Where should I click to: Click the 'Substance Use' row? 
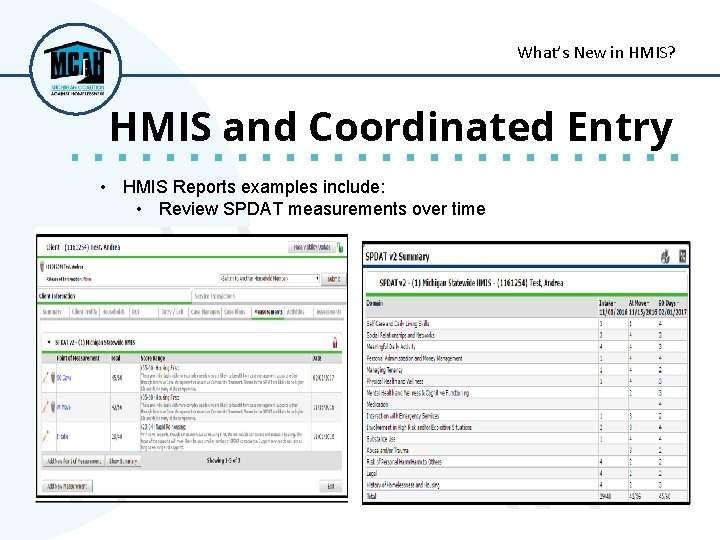[x=527, y=439]
